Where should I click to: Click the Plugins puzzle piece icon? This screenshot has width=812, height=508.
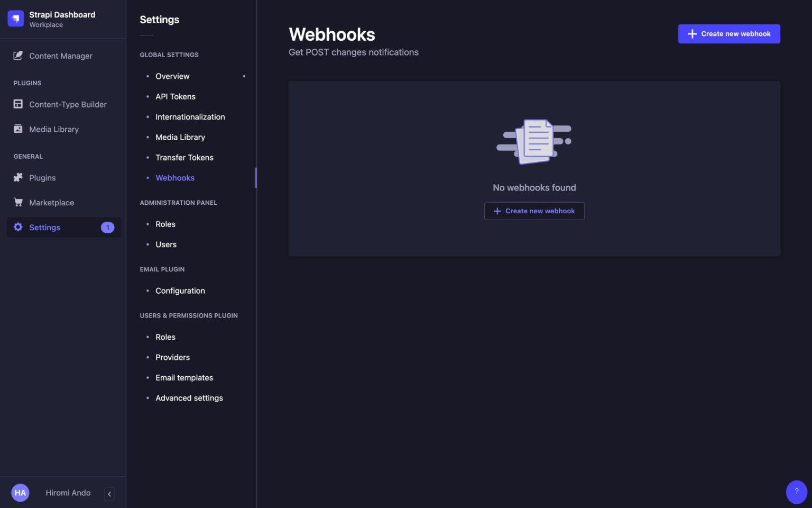[18, 178]
